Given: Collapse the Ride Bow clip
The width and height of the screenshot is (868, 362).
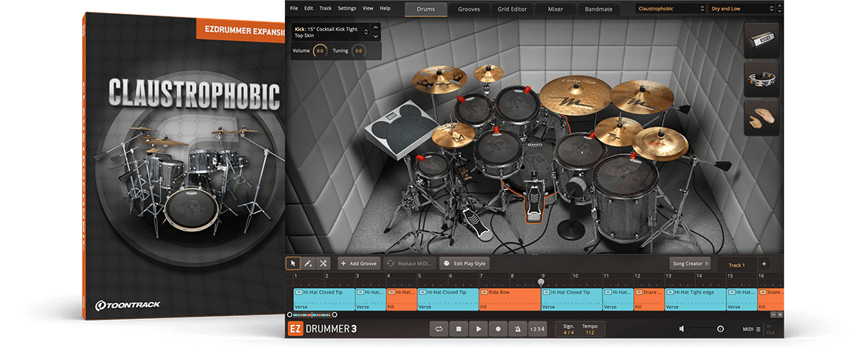Looking at the screenshot, I should [x=484, y=292].
